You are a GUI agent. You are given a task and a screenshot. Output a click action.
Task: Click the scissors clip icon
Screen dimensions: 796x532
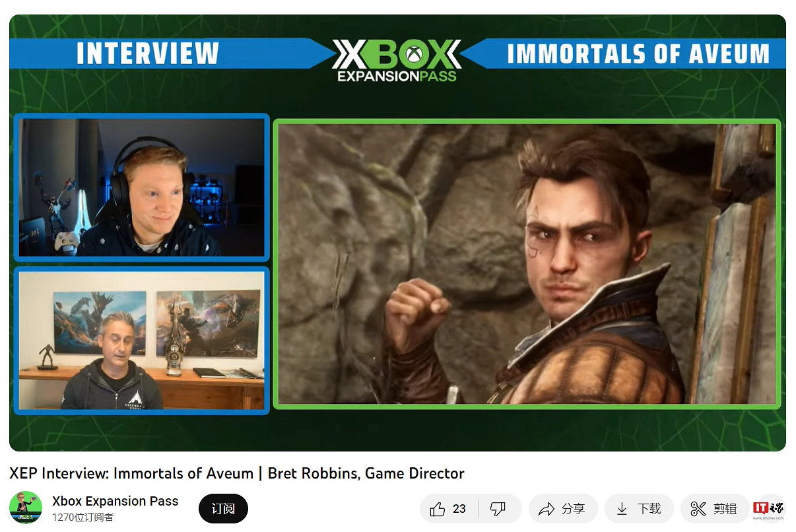698,509
